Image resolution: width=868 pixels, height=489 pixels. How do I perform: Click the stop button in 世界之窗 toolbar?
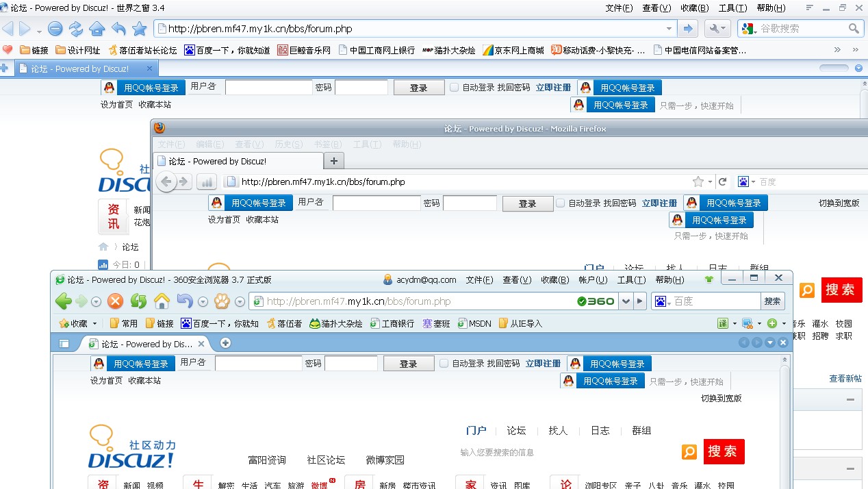pos(55,29)
